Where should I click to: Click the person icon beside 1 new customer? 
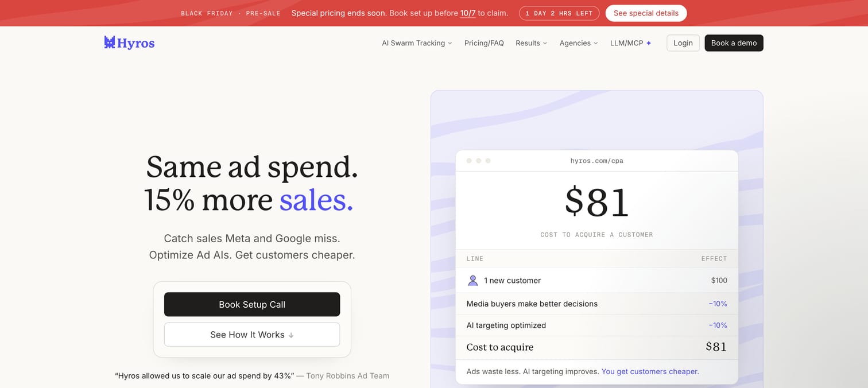(473, 281)
